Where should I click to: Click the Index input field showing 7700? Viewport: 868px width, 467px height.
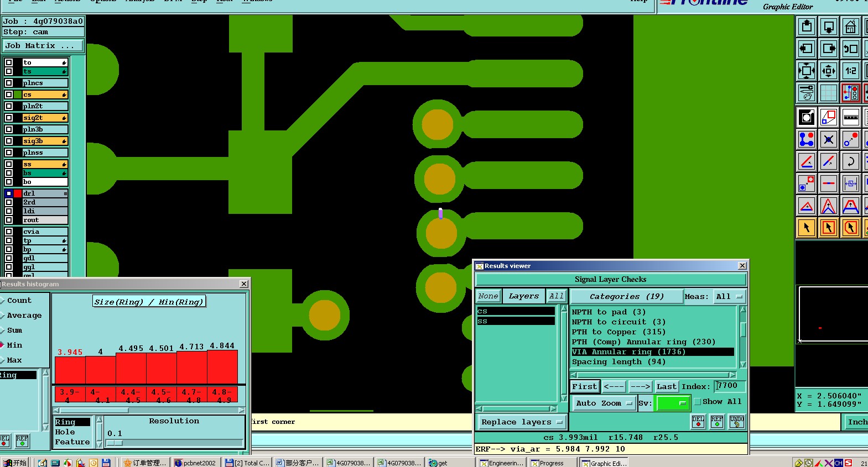click(x=730, y=386)
